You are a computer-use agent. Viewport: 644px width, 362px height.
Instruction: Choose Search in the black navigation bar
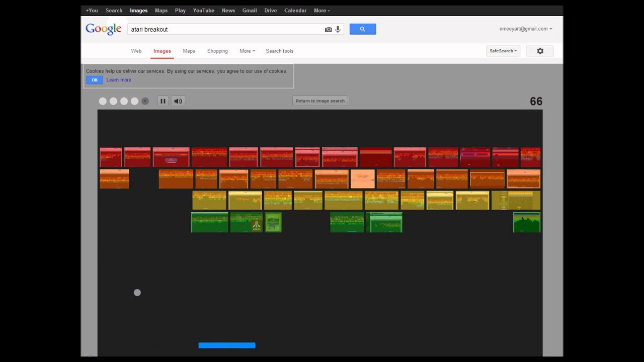[114, 10]
